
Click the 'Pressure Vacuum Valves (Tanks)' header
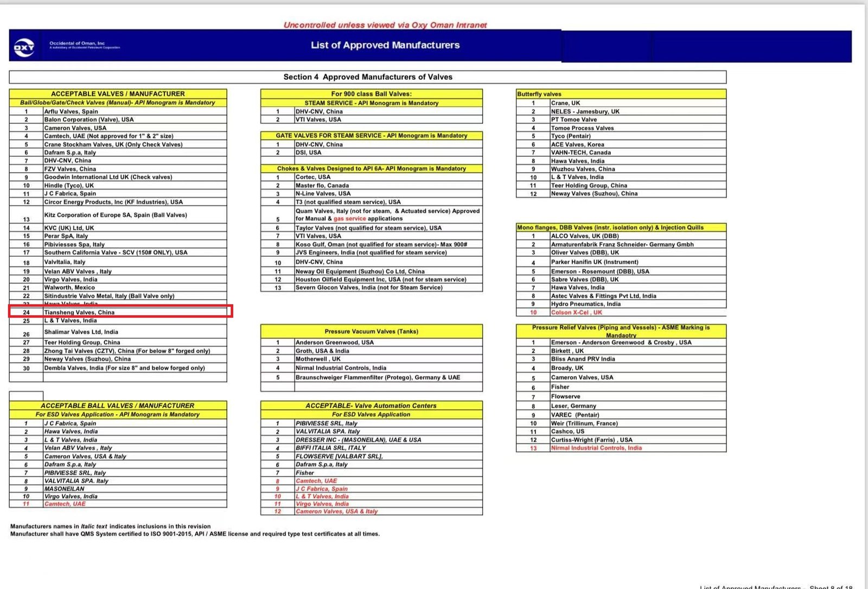[x=372, y=331]
